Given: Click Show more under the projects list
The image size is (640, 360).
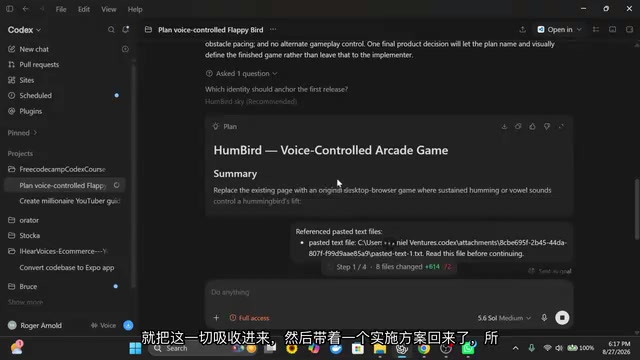Looking at the screenshot, I should 25,302.
